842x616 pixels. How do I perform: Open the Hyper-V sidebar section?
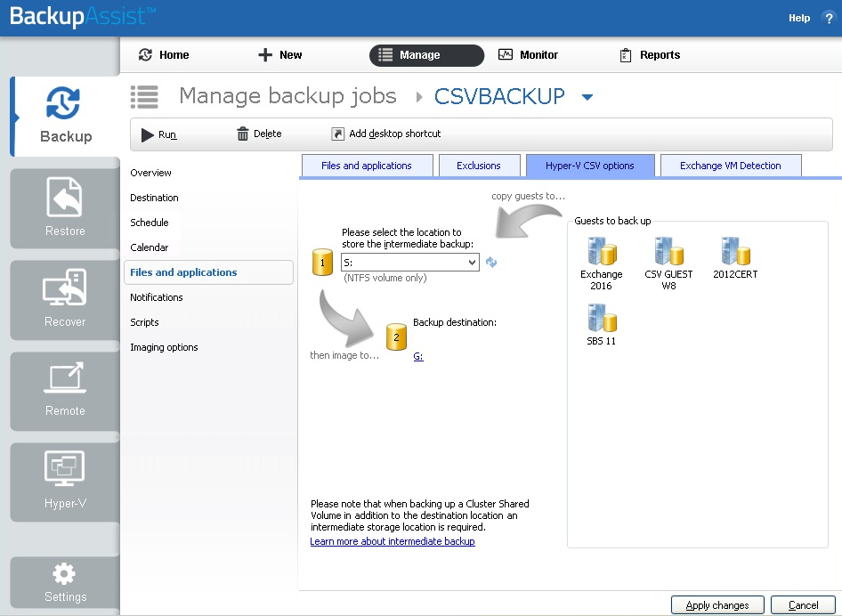pos(65,481)
